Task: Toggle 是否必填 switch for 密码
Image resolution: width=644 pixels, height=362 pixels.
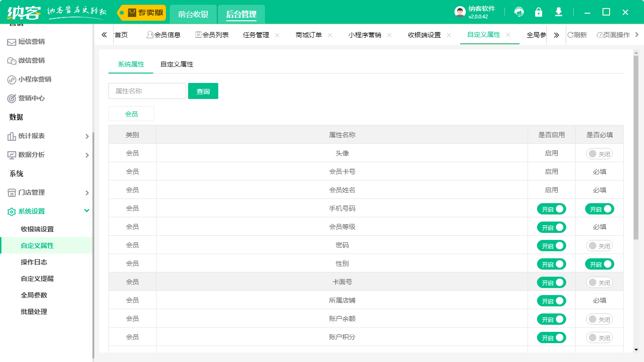Action: coord(599,246)
